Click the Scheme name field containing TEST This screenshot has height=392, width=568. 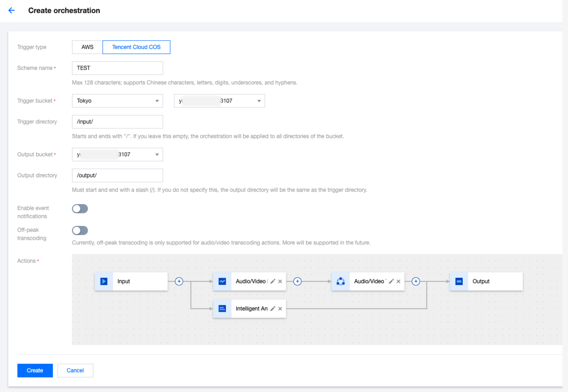[117, 68]
